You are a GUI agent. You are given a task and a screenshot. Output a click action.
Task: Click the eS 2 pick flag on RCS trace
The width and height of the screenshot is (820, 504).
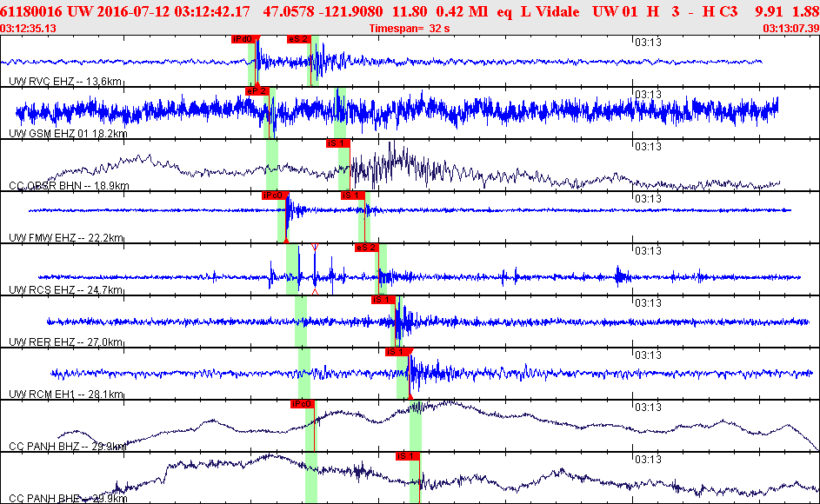click(366, 248)
